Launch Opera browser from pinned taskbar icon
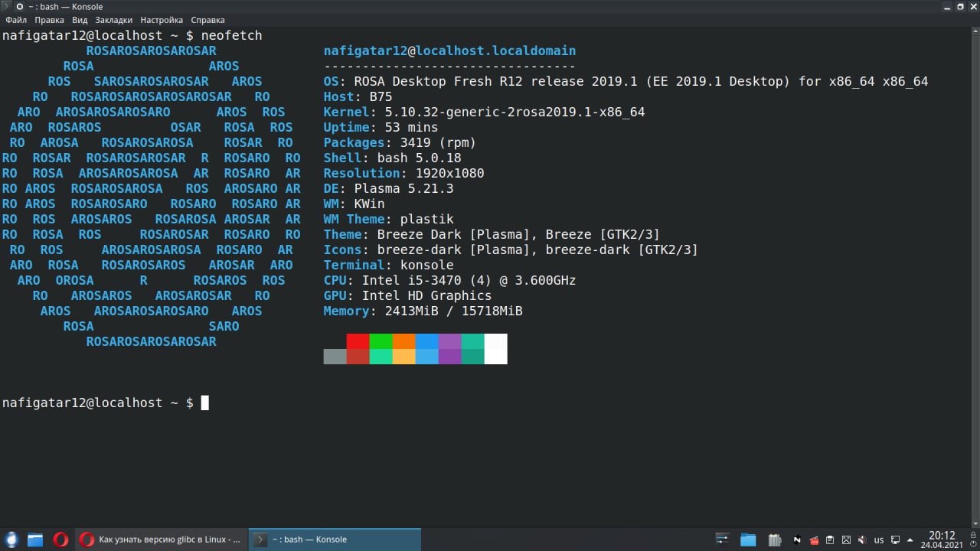Screen dimensions: 980x551 60,540
